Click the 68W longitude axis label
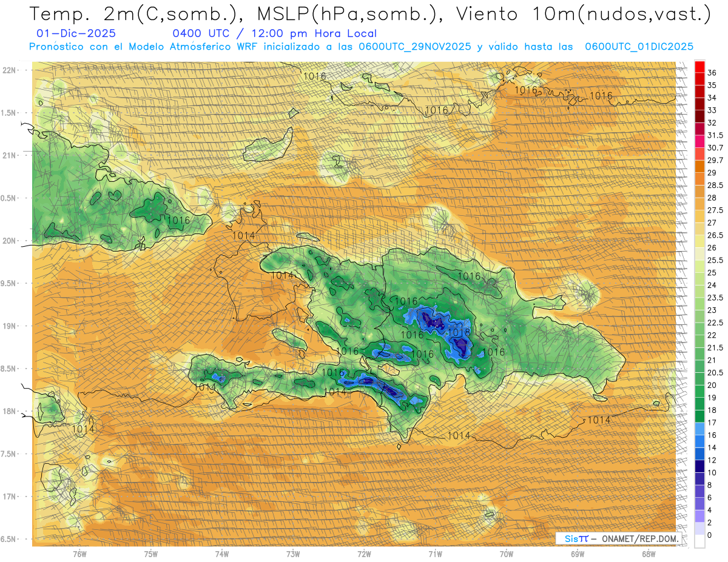Image resolution: width=728 pixels, height=562 pixels. coord(649,554)
